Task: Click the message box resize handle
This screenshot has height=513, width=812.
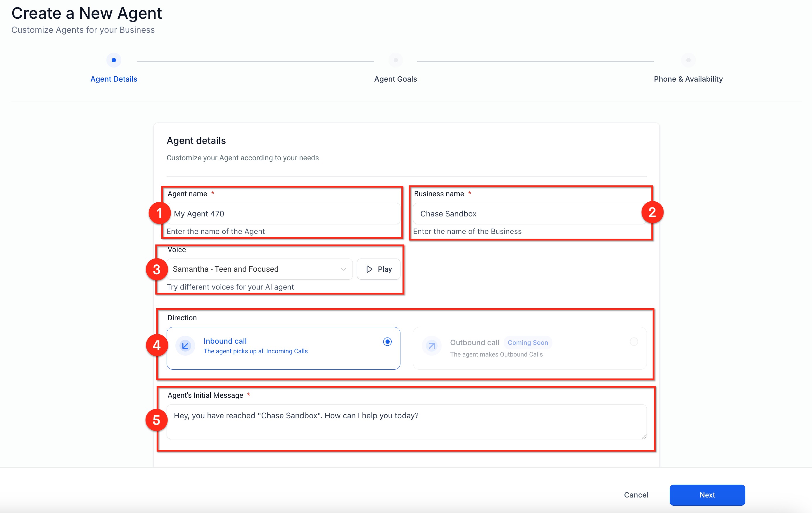Action: click(644, 436)
